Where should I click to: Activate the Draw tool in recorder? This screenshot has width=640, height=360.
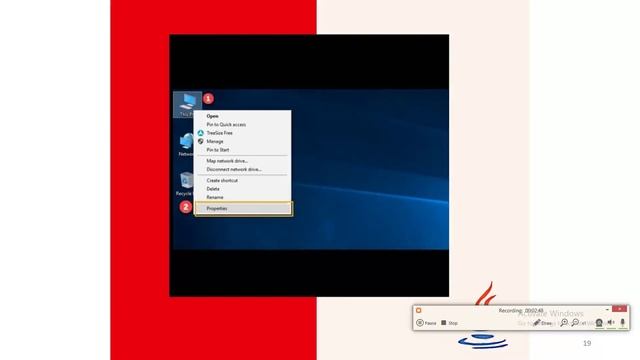[x=542, y=323]
